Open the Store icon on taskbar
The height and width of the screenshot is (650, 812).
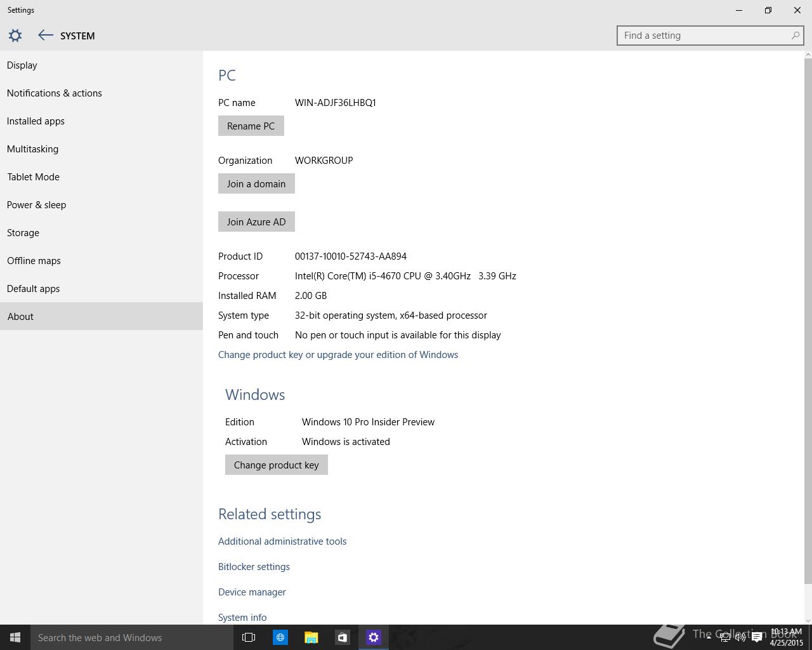point(342,637)
